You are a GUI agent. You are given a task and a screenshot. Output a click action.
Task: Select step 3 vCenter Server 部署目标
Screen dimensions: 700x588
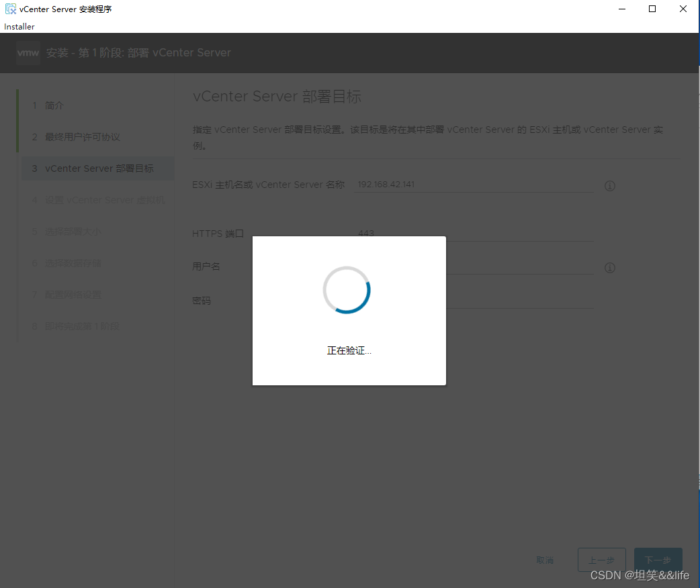click(97, 168)
